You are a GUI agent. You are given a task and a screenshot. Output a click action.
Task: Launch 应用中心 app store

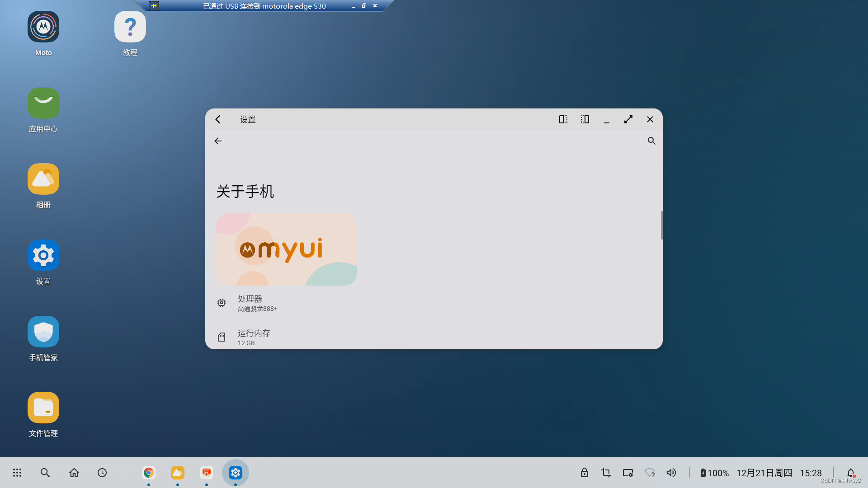(x=43, y=103)
